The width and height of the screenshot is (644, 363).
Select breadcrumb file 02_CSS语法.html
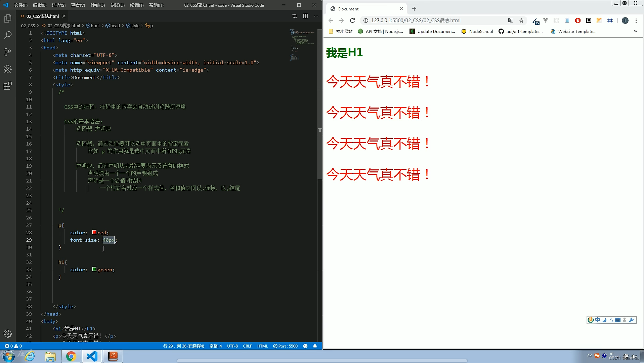click(61, 26)
